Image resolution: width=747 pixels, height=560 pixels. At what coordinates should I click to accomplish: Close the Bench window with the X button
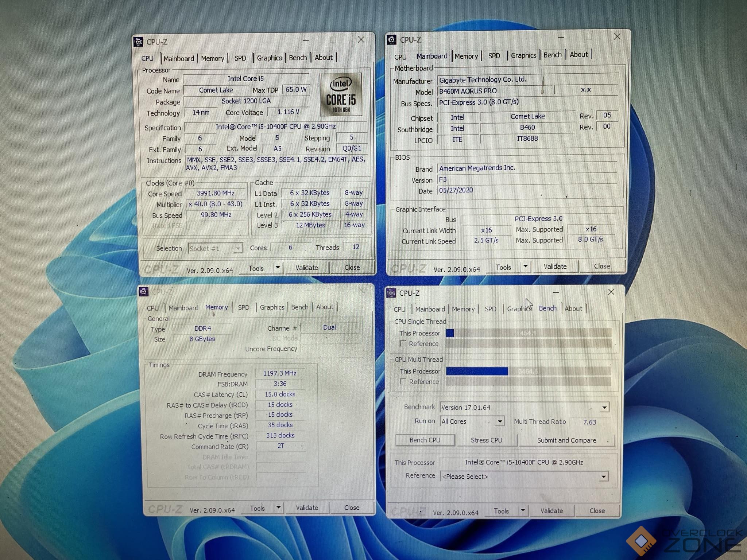point(611,292)
